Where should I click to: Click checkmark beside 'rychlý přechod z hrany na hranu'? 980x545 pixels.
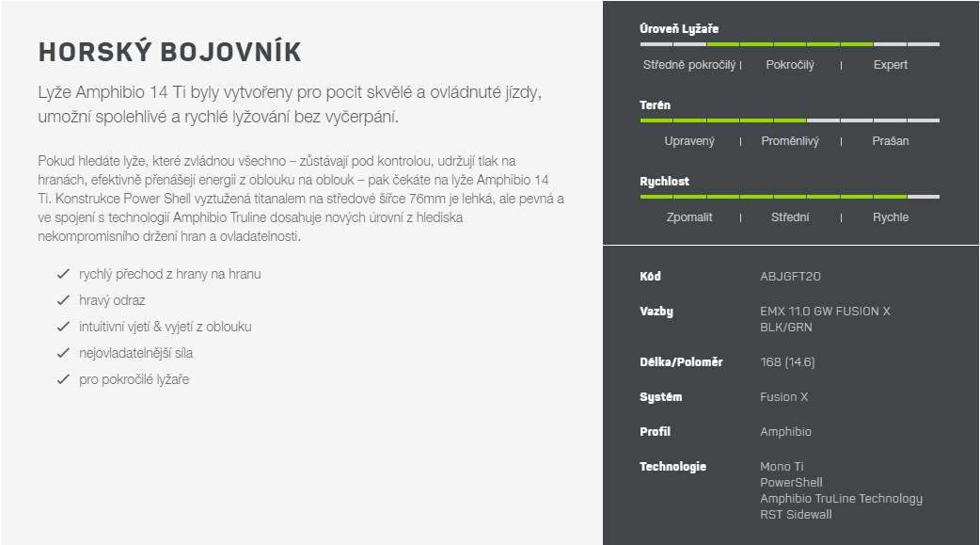pos(63,274)
